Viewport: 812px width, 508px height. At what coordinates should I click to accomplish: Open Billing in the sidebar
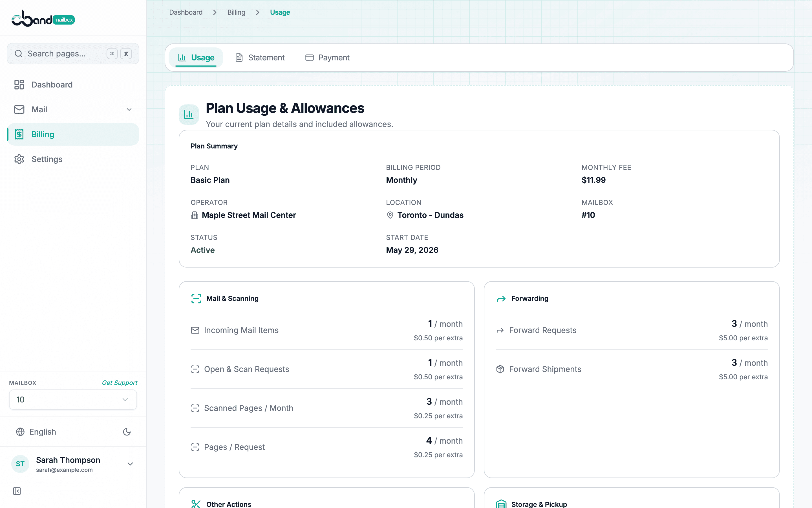tap(73, 134)
